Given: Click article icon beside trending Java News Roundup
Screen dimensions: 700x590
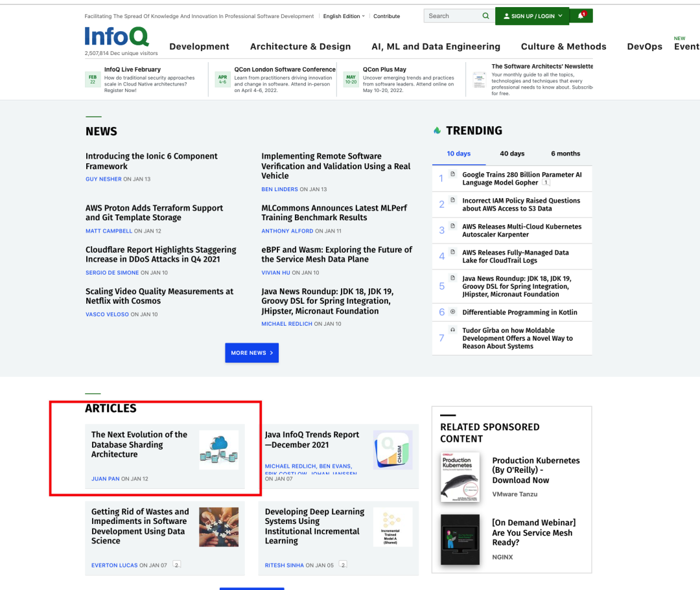Looking at the screenshot, I should click(x=452, y=278).
